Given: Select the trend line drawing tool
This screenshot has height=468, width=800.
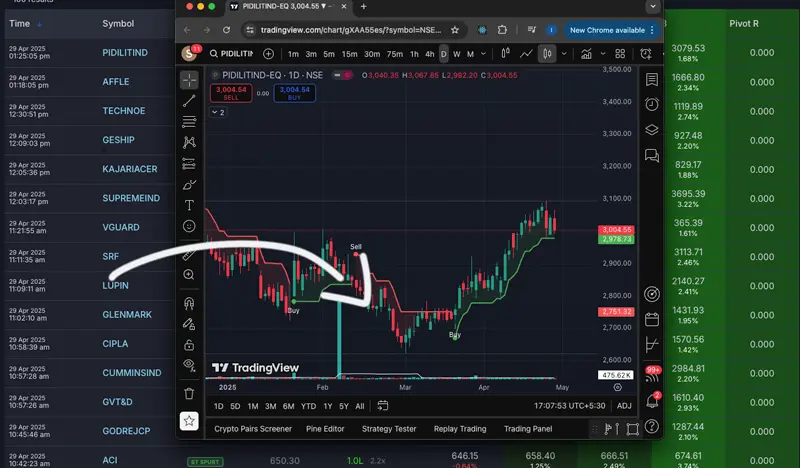Looking at the screenshot, I should click(189, 101).
